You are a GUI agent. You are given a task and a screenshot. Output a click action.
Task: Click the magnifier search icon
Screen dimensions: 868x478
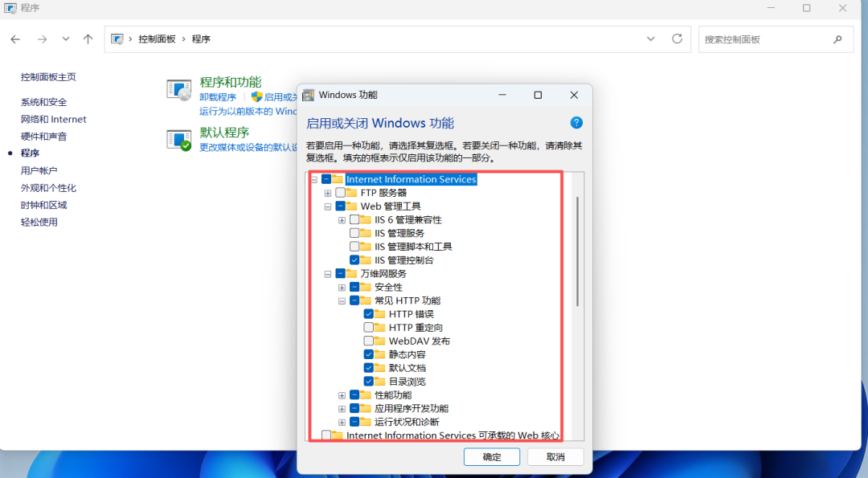click(x=837, y=39)
